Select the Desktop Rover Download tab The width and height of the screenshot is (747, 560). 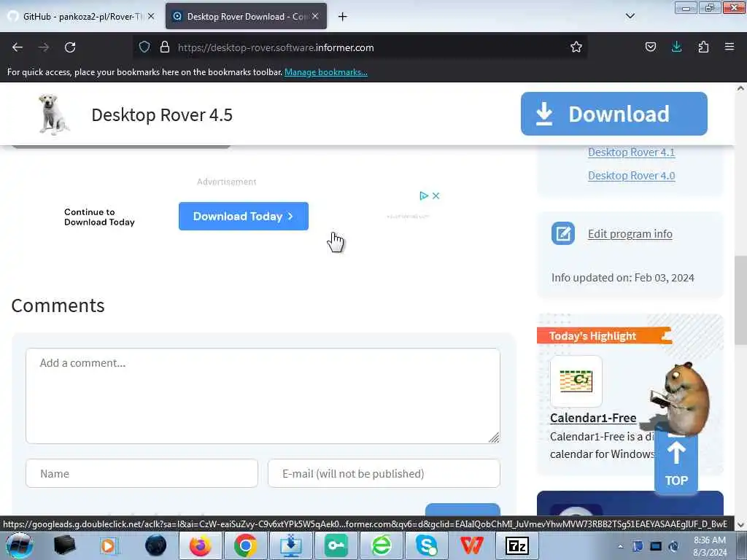click(246, 16)
